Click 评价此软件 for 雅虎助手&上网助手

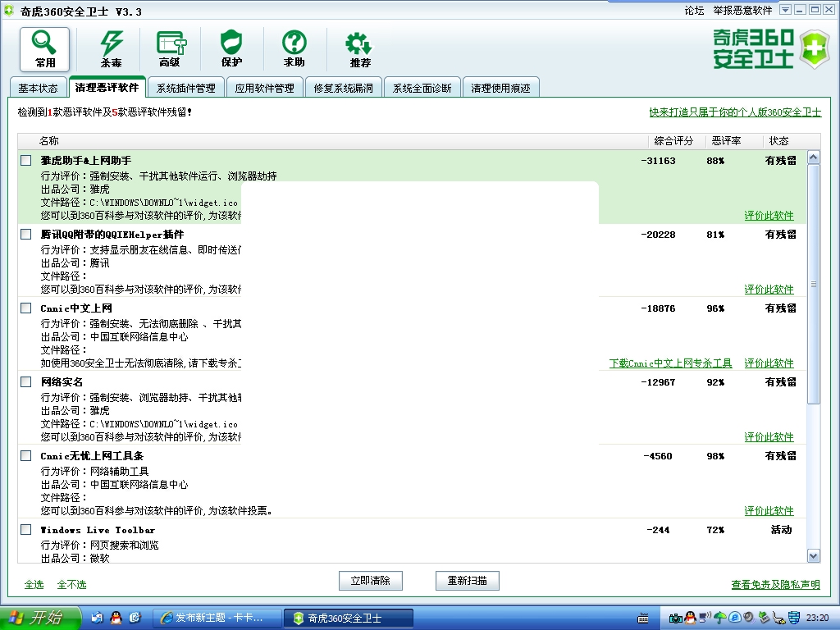(x=769, y=216)
